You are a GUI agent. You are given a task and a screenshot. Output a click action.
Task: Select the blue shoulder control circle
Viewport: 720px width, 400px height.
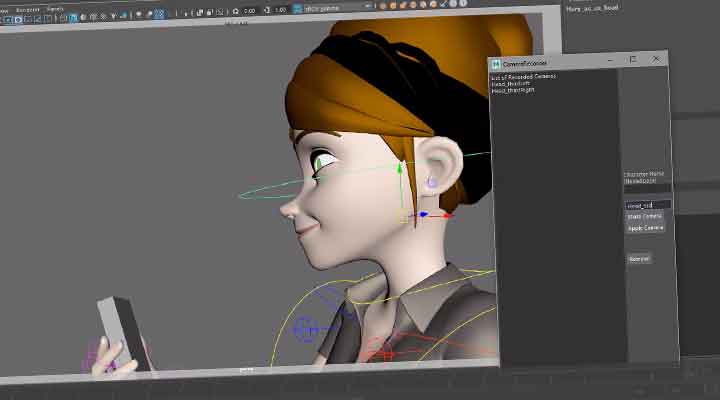(306, 327)
